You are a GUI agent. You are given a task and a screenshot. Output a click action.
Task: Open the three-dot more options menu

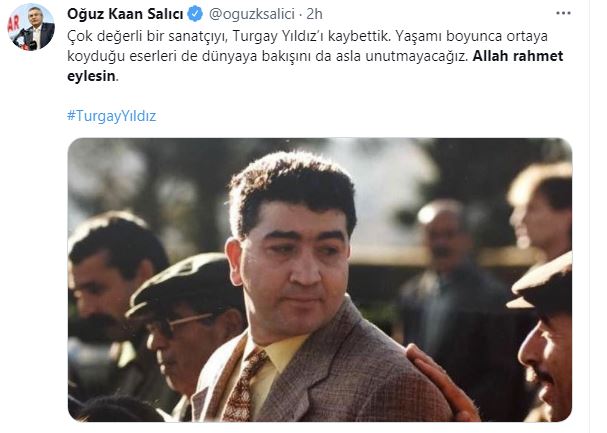(x=563, y=13)
